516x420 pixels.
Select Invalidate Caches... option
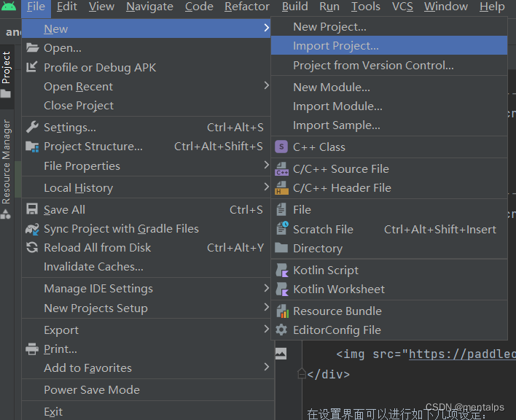tap(146, 267)
